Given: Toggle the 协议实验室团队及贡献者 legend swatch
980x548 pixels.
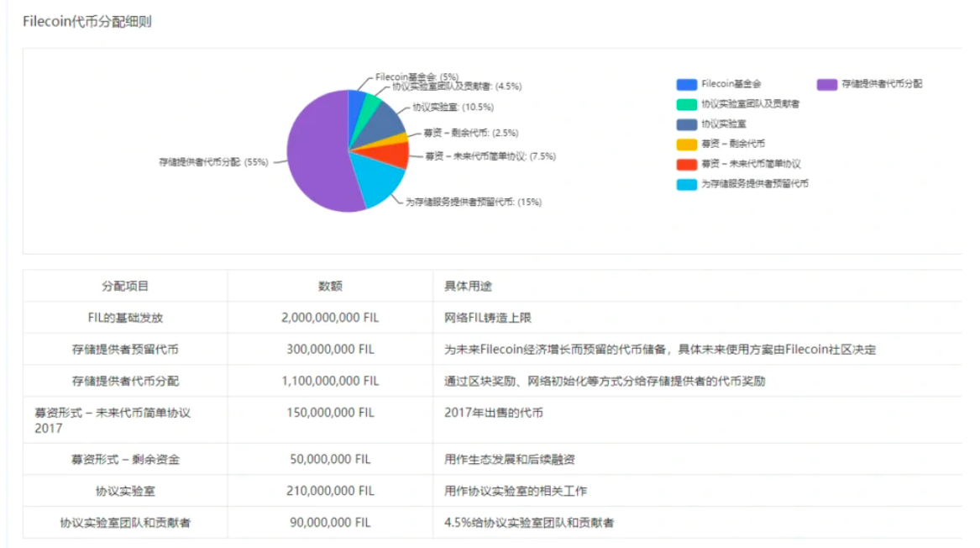Looking at the screenshot, I should (x=686, y=104).
